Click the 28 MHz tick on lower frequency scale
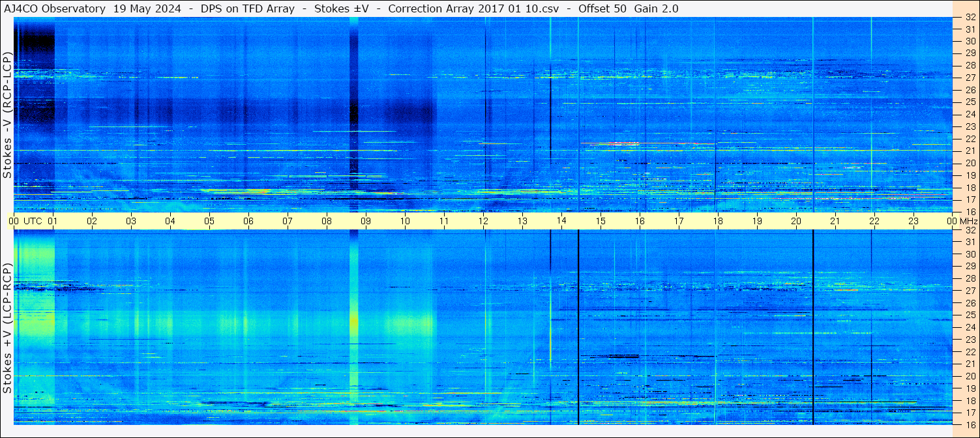Image resolution: width=980 pixels, height=438 pixels. pos(970,278)
